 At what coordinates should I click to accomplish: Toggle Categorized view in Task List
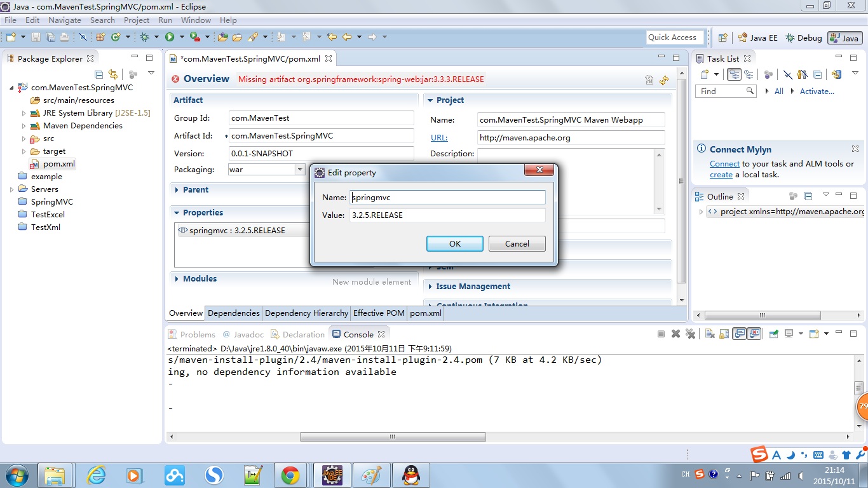pos(735,74)
